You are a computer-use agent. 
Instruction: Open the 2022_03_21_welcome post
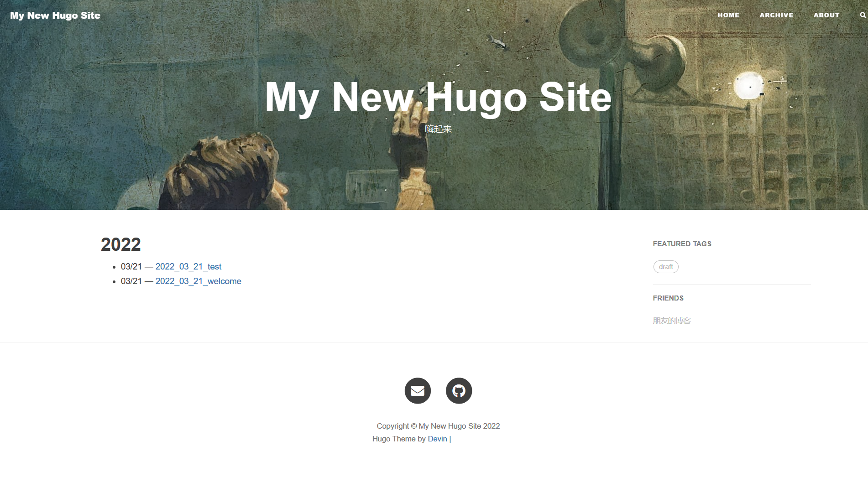(198, 281)
